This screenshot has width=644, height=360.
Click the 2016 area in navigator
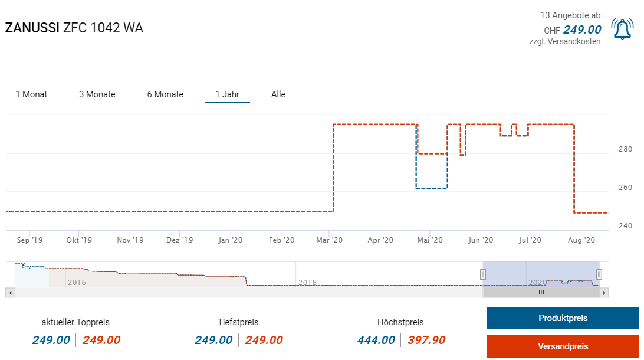tap(77, 282)
